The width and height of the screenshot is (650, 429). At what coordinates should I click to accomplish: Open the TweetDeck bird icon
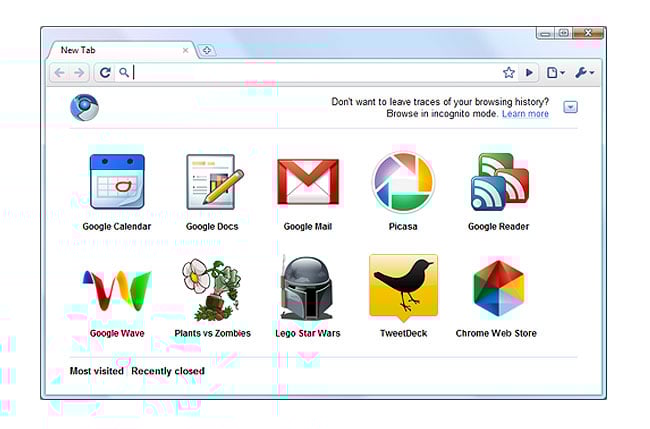(403, 288)
